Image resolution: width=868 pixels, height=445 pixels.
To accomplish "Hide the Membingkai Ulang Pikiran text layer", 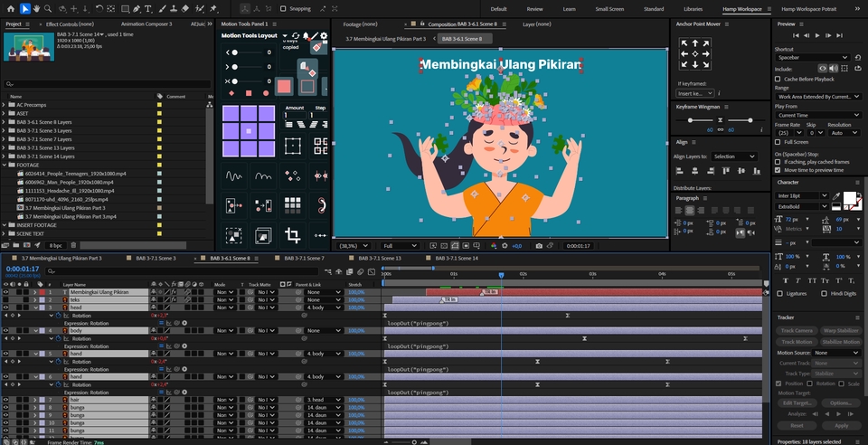I will tap(5, 292).
